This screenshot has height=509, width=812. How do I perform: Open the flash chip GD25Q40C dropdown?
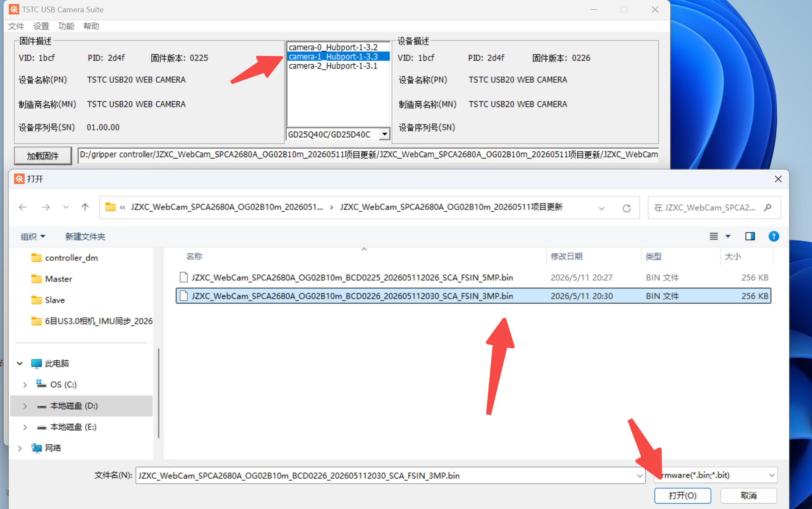coord(385,134)
